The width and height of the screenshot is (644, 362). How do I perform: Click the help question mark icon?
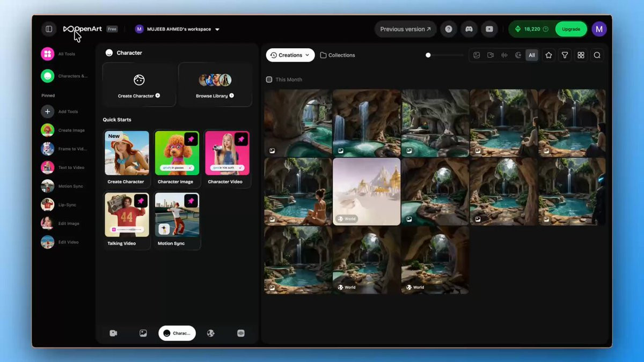[x=449, y=29]
